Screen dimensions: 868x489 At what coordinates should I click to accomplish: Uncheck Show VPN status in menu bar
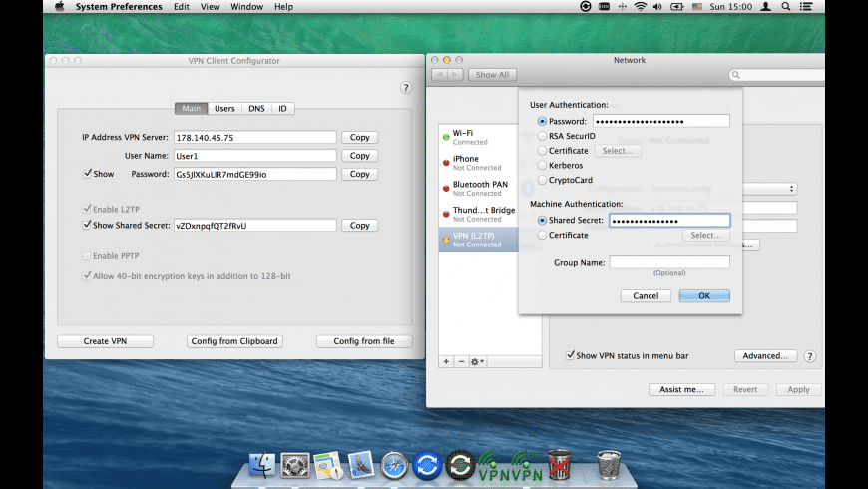[571, 355]
